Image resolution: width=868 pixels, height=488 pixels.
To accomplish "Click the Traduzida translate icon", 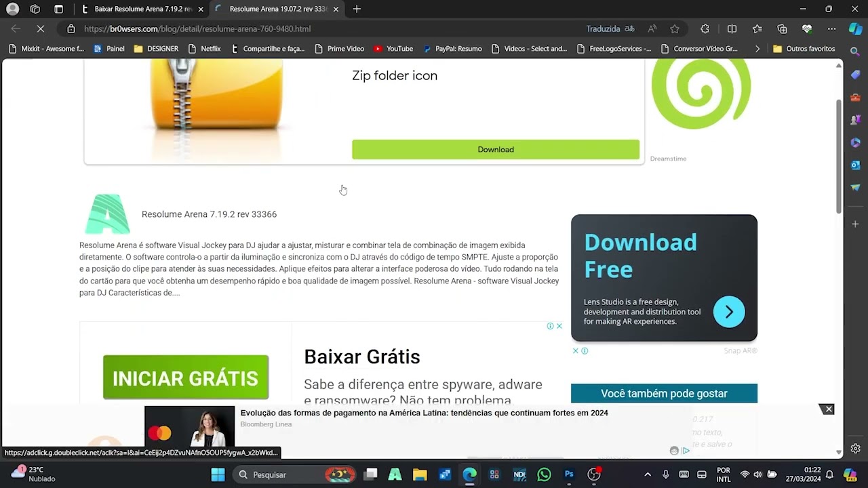I will click(x=629, y=29).
